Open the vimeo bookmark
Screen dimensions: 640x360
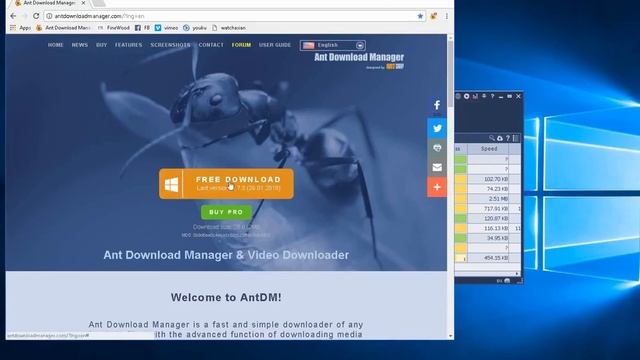[x=167, y=28]
